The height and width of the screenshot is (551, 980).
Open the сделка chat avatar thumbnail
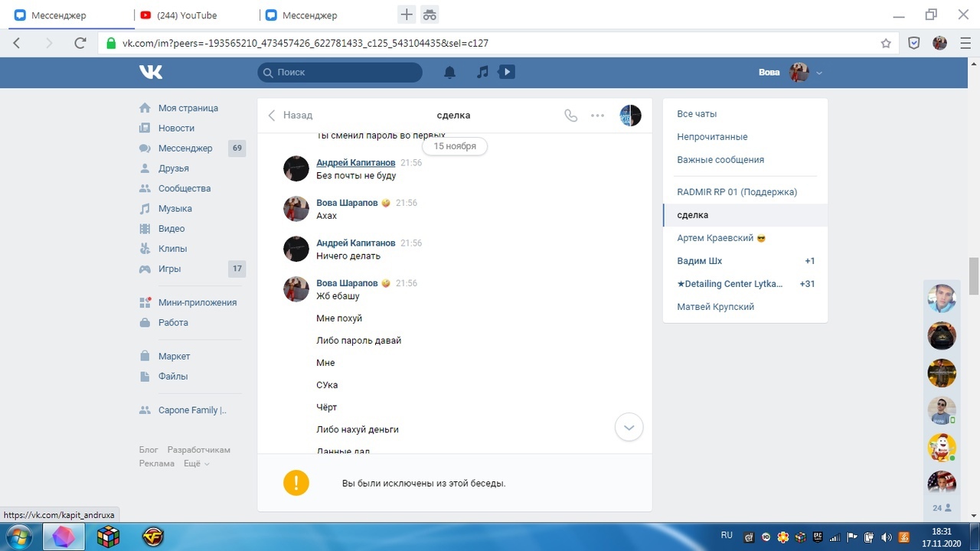click(x=630, y=116)
